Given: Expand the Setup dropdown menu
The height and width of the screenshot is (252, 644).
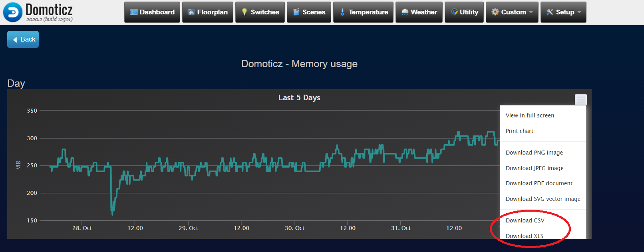Looking at the screenshot, I should (x=563, y=12).
